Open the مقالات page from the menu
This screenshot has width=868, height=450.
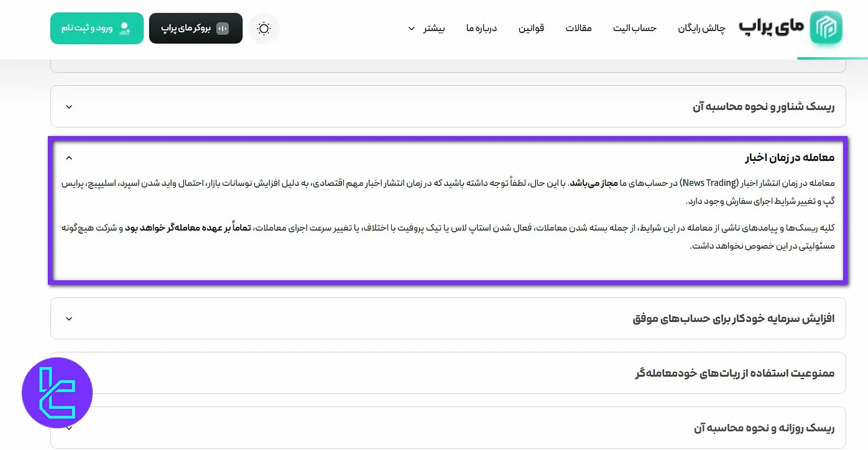(579, 28)
